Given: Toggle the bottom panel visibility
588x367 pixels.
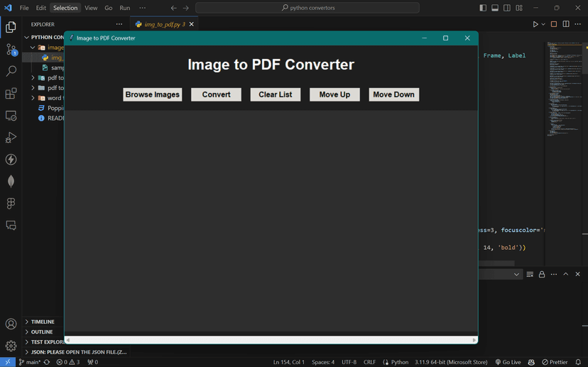Looking at the screenshot, I should [495, 8].
